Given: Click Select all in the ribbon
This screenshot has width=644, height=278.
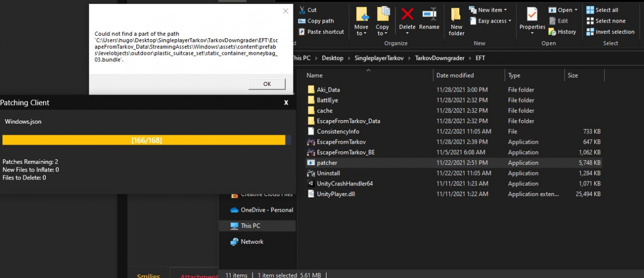Looking at the screenshot, I should tap(602, 10).
